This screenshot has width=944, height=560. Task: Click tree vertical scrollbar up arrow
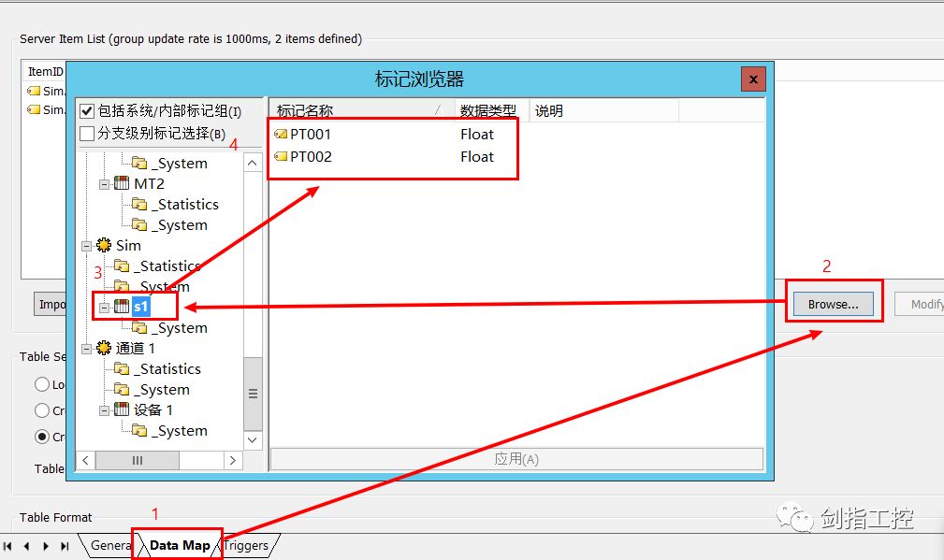tap(253, 163)
